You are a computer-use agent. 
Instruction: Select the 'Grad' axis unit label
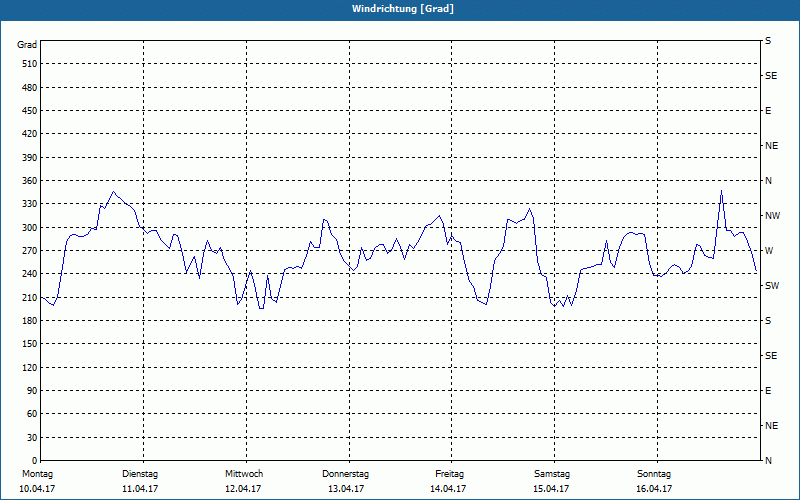(x=27, y=45)
